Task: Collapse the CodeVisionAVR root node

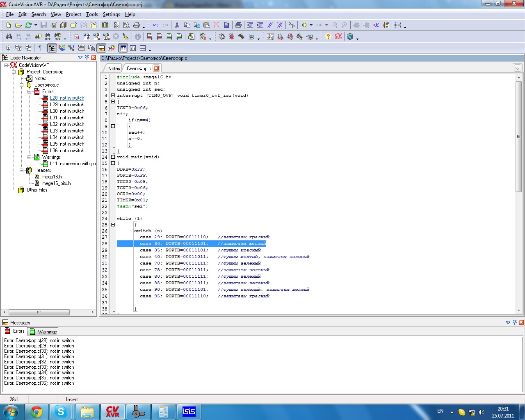Action: pos(6,65)
